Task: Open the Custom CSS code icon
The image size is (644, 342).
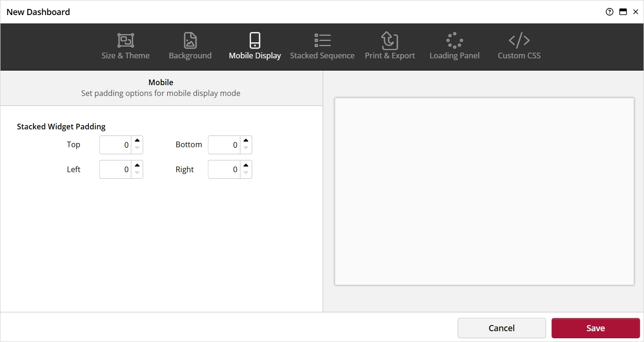Action: pyautogui.click(x=519, y=41)
